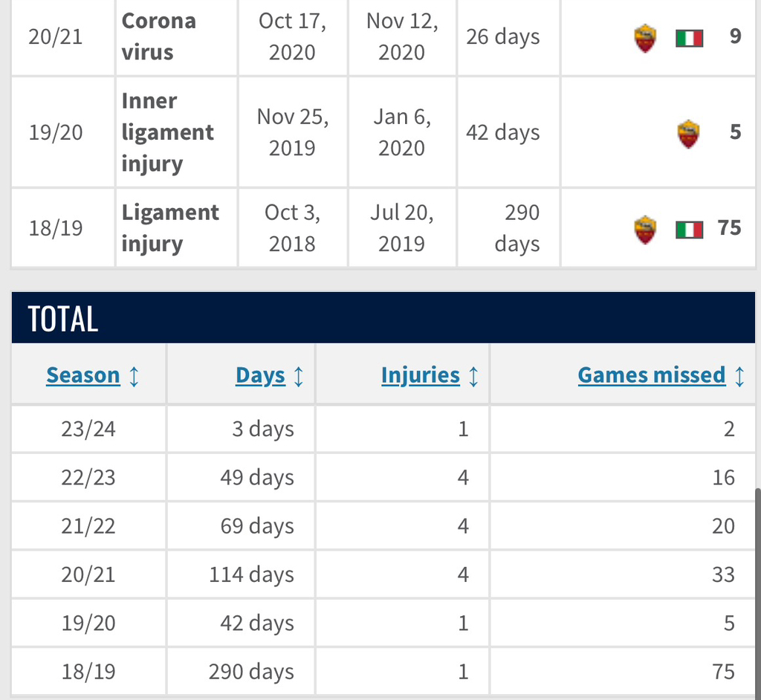This screenshot has height=700, width=761.
Task: Click the Italy flag in Ligament injury row
Action: pyautogui.click(x=689, y=230)
